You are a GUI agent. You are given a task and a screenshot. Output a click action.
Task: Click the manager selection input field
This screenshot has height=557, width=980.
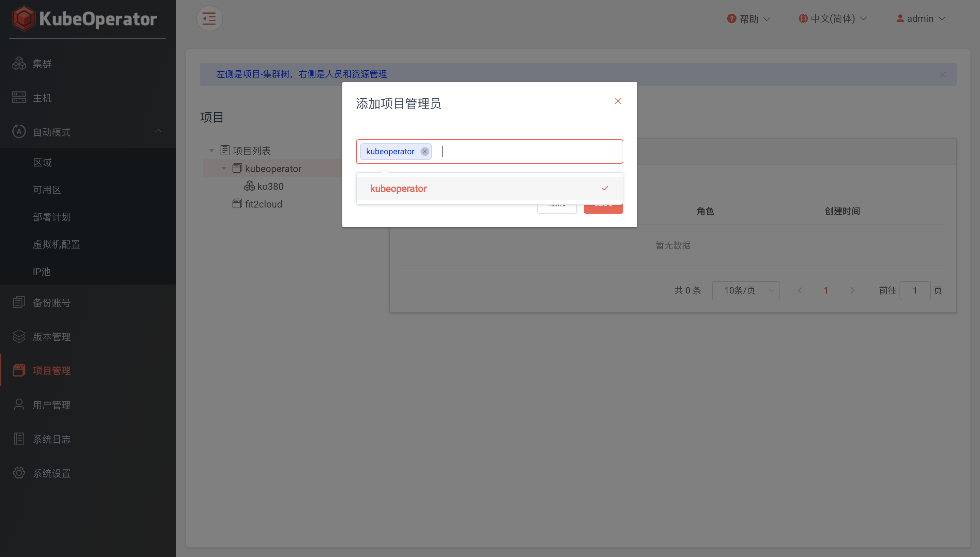[x=528, y=152]
